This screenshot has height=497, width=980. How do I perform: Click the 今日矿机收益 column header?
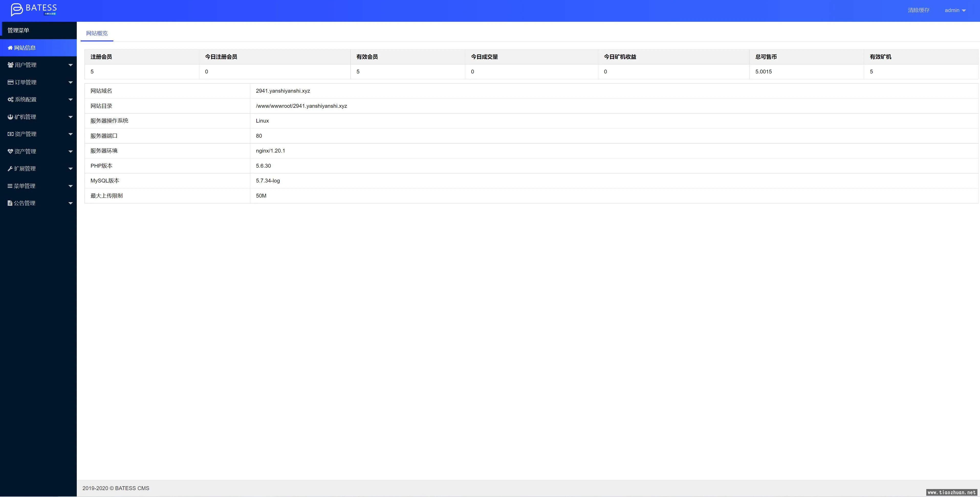click(620, 57)
